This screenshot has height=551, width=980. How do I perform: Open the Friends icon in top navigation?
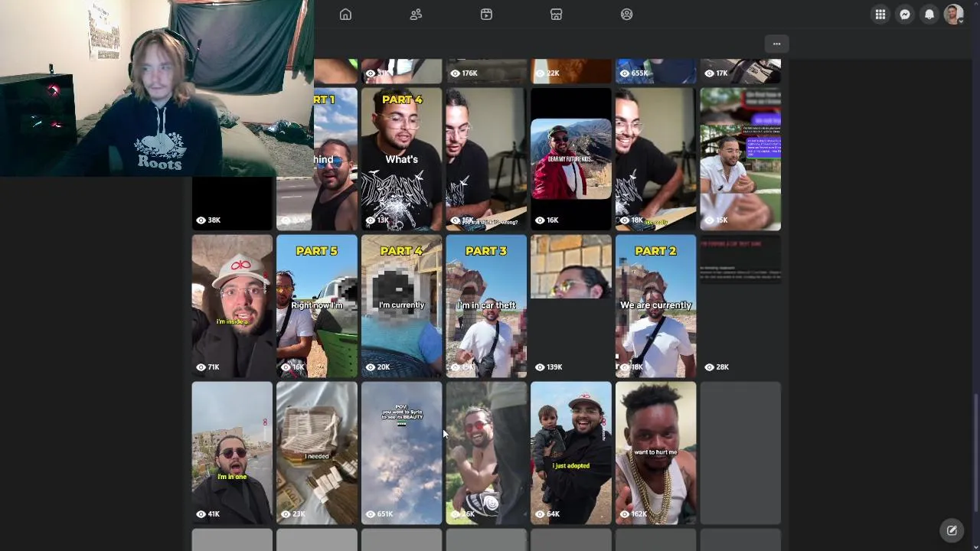(x=416, y=15)
